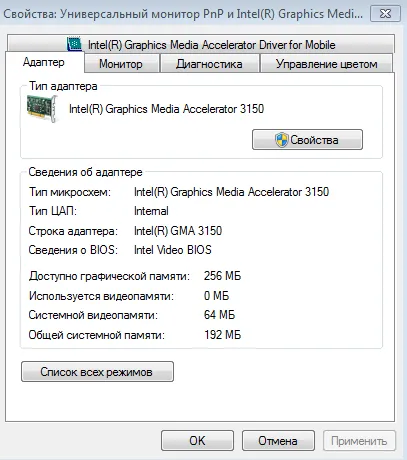
Task: Click the Используется видеопамяти label
Action: pyautogui.click(x=101, y=296)
